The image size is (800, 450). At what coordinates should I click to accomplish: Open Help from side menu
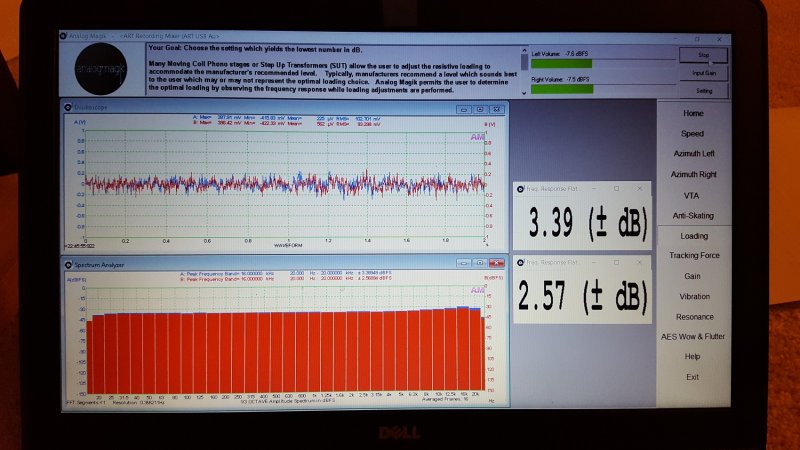[x=692, y=357]
